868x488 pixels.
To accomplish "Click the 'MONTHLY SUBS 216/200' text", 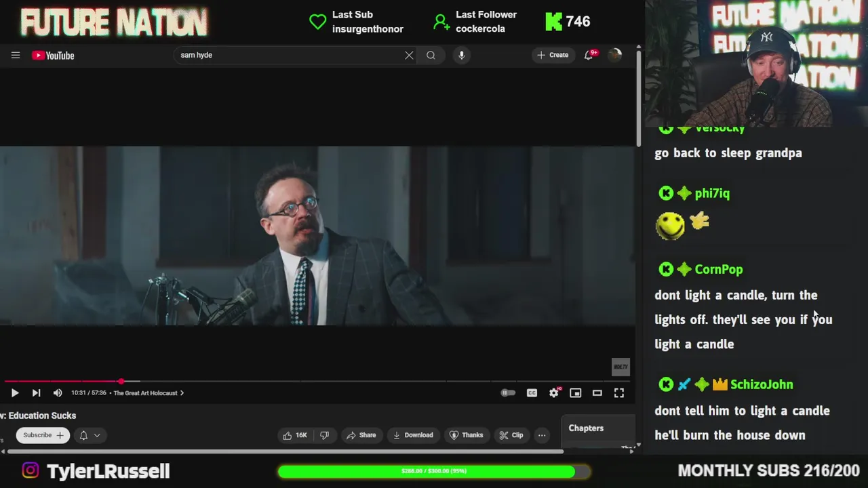I will pos(768,470).
